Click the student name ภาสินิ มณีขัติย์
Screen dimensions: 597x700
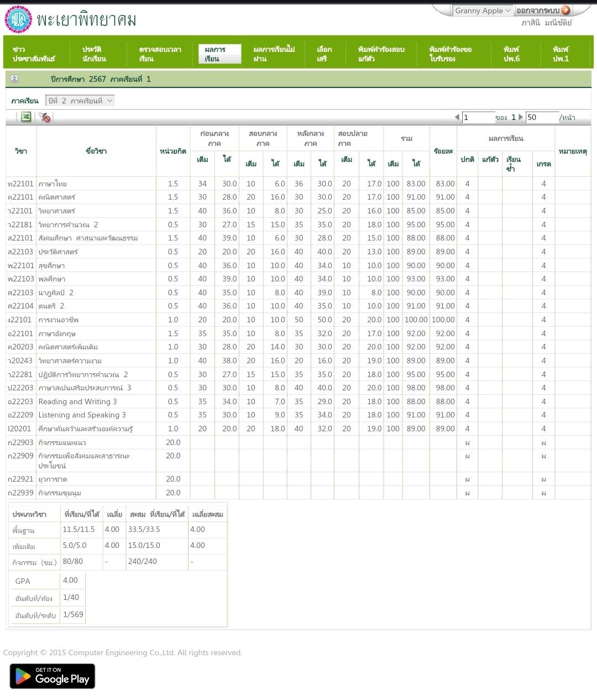547,23
